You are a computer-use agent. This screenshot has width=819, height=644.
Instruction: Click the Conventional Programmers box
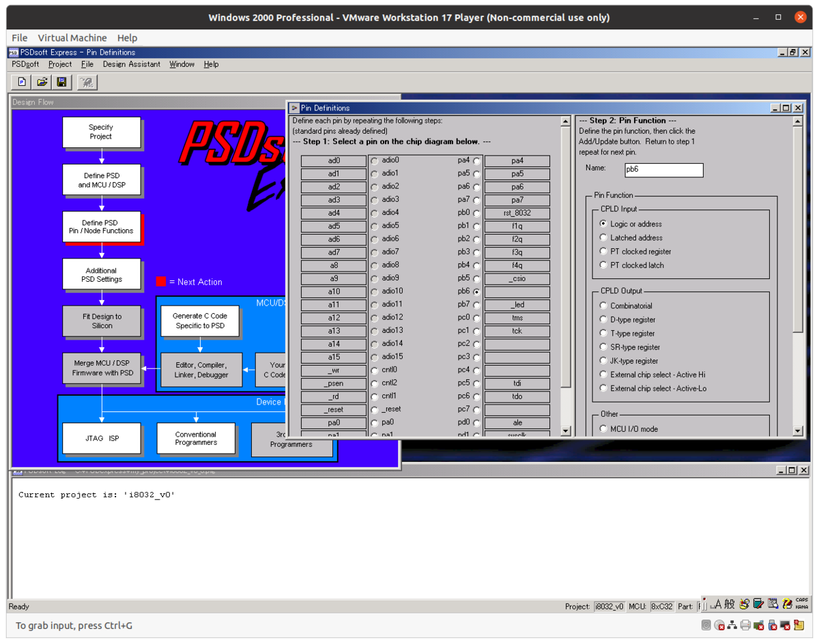coord(196,439)
